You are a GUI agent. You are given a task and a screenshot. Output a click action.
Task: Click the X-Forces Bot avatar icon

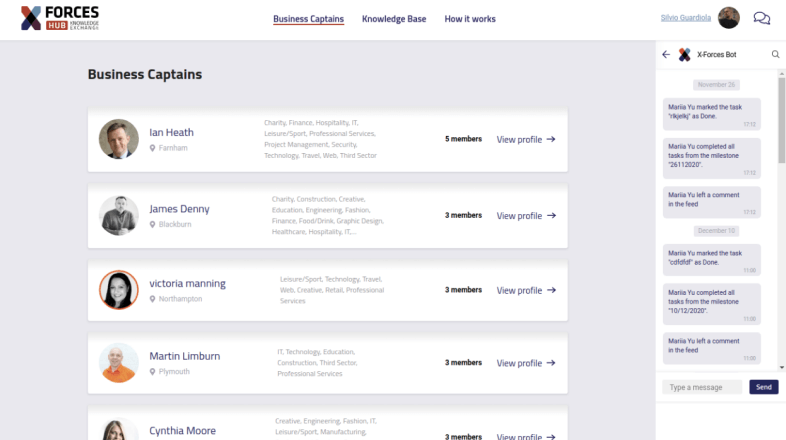pos(685,55)
